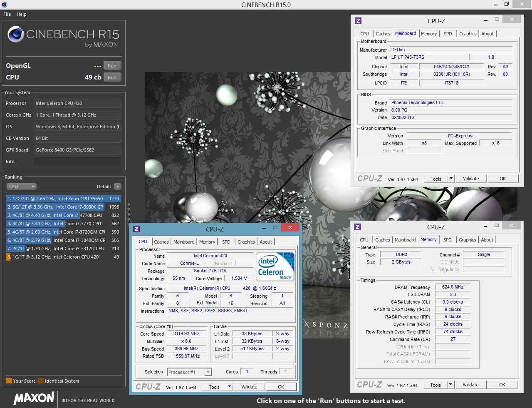Run the OpenGL benchmark
The width and height of the screenshot is (532, 408).
[112, 66]
